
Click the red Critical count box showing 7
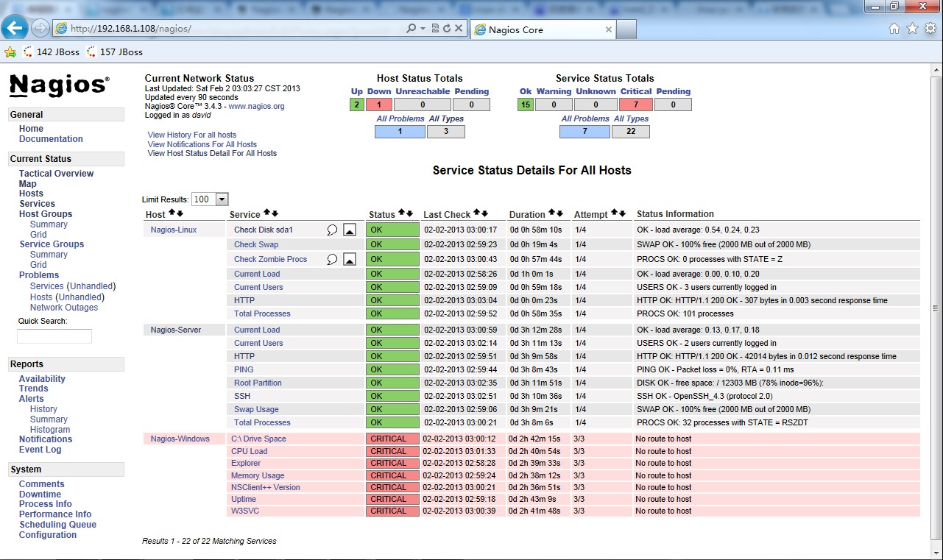click(x=635, y=104)
